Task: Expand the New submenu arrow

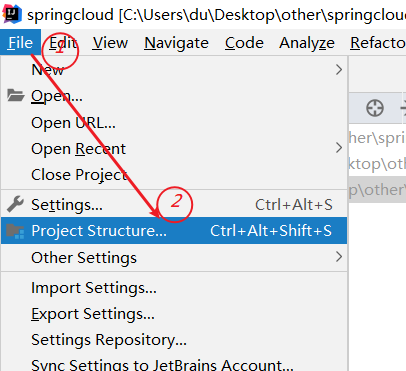Action: point(339,70)
